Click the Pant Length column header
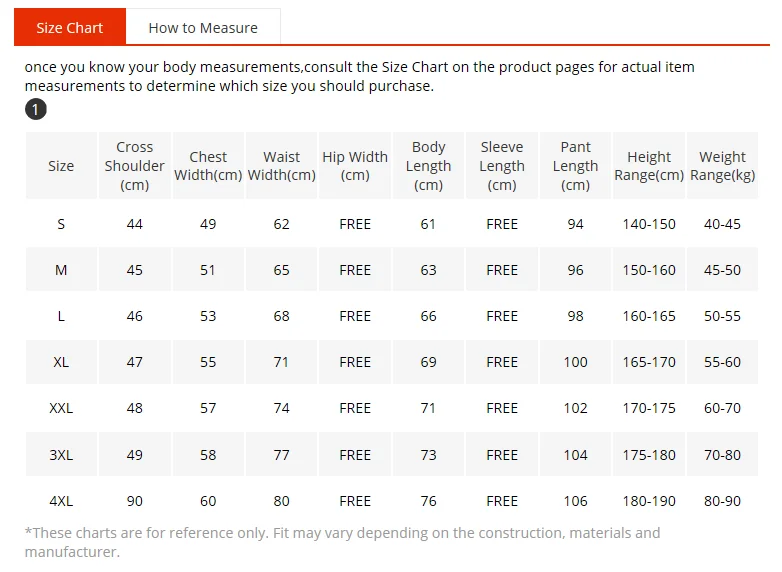 (x=575, y=166)
